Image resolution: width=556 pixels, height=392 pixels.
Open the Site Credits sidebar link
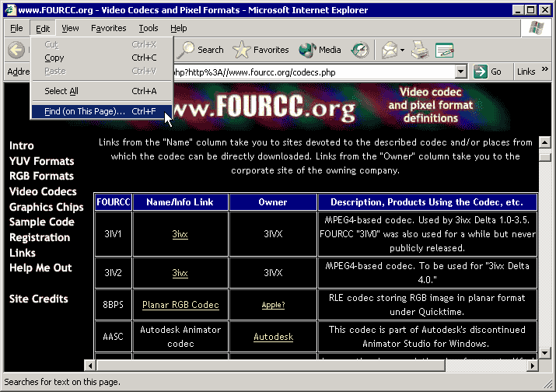pyautogui.click(x=39, y=299)
